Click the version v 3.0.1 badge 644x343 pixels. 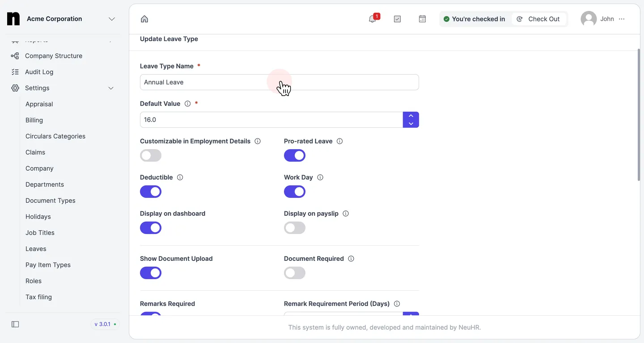(105, 324)
